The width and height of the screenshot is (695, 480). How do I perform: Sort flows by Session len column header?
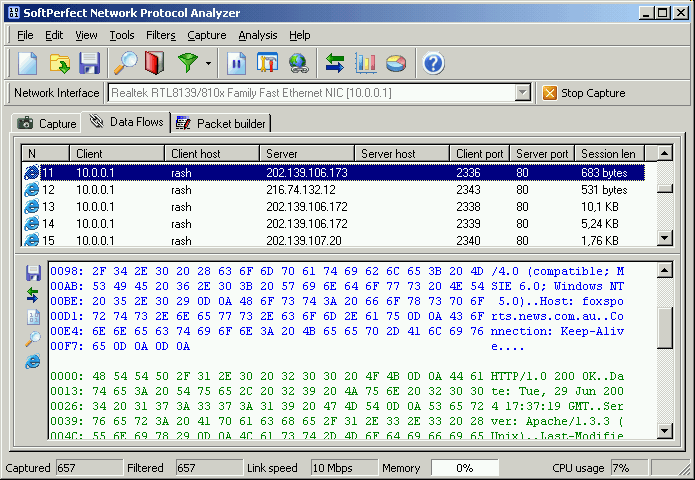point(608,153)
